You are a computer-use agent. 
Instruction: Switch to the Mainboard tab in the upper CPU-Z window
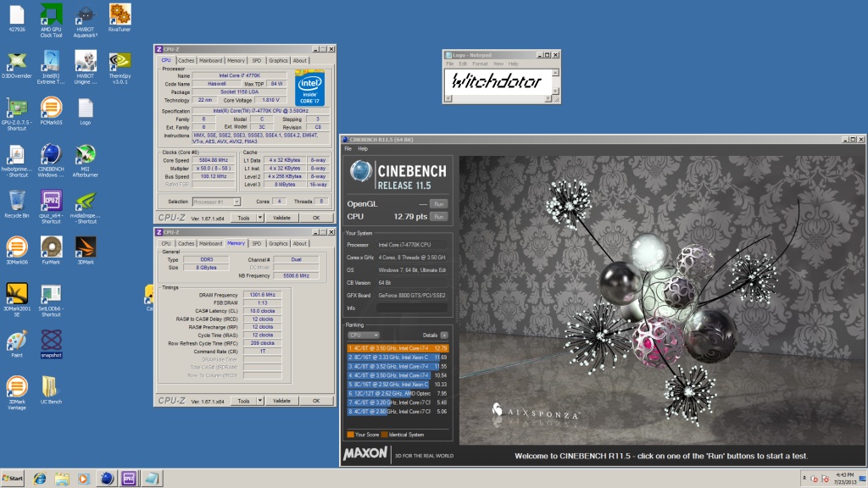pyautogui.click(x=210, y=61)
